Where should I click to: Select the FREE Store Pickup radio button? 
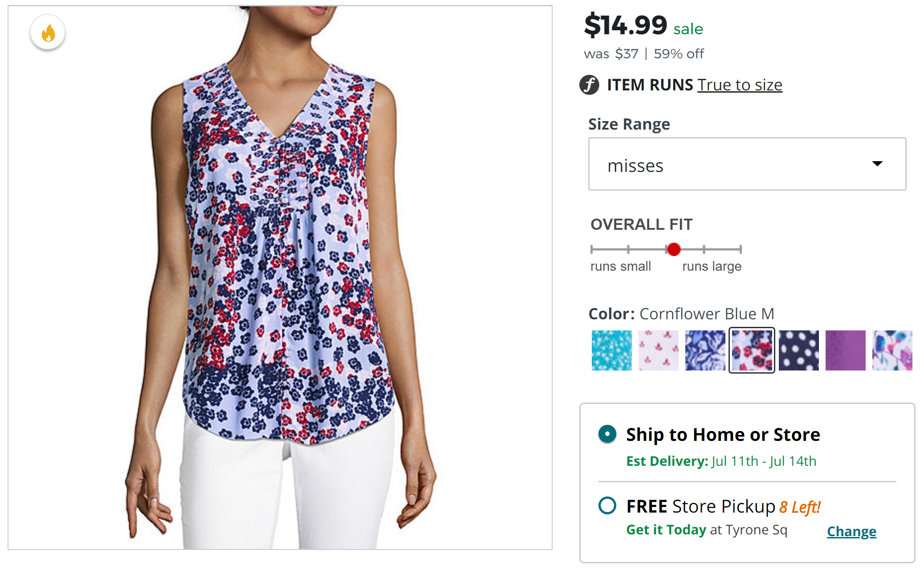pyautogui.click(x=607, y=506)
